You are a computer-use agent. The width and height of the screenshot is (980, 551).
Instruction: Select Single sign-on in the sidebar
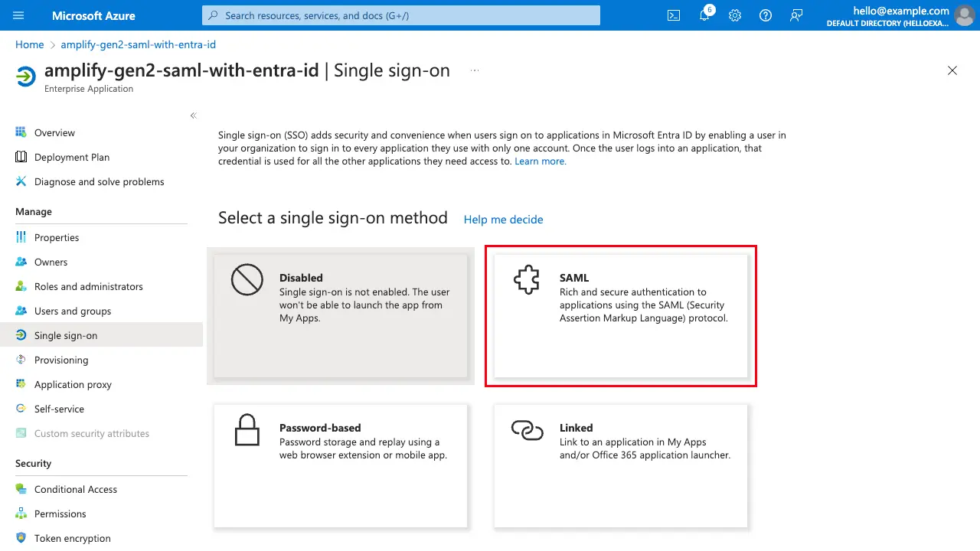[101, 335]
